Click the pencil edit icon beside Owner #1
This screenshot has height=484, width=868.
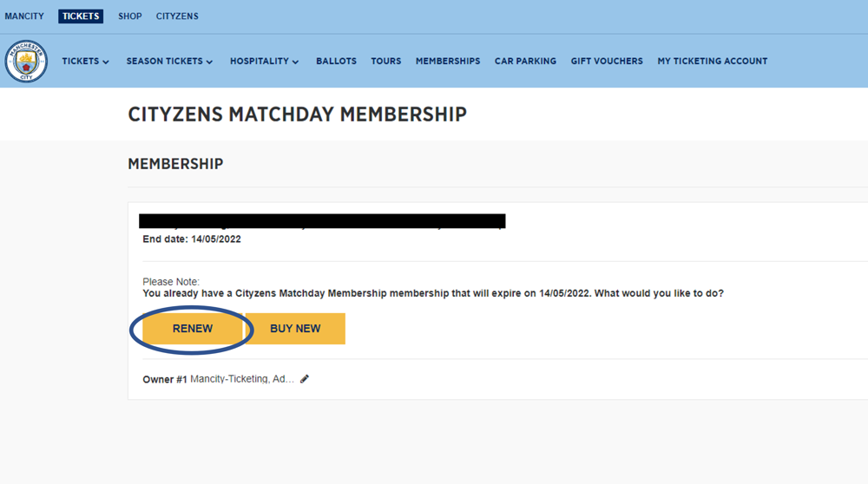[x=305, y=379]
